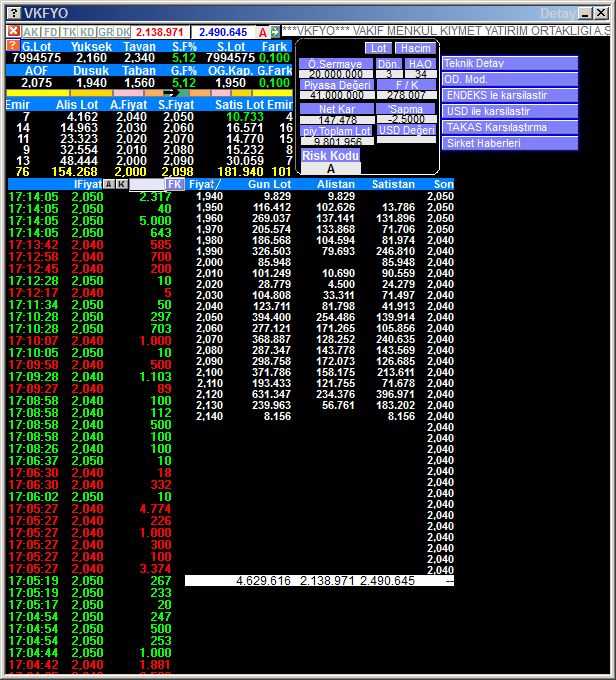This screenshot has height=680, width=616.
Task: Click the Sapma label
Action: [x=406, y=109]
